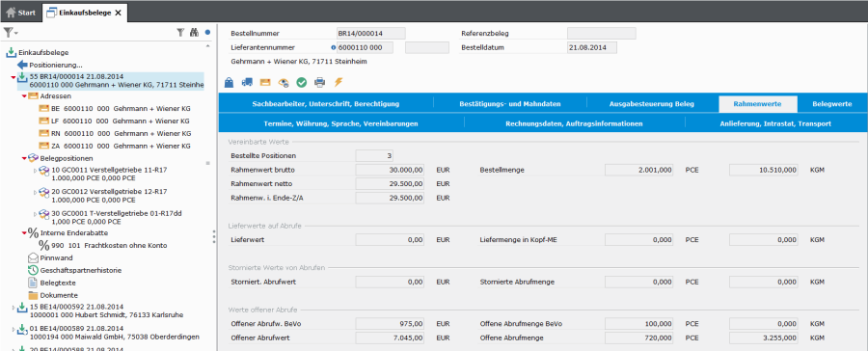Open the filter dropdown at tree panel top-left

tap(11, 33)
